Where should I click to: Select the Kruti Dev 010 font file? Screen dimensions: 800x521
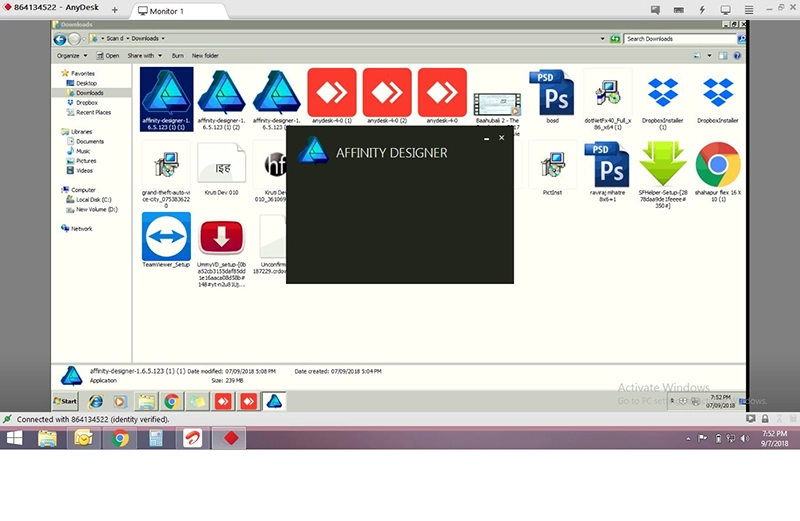(221, 164)
